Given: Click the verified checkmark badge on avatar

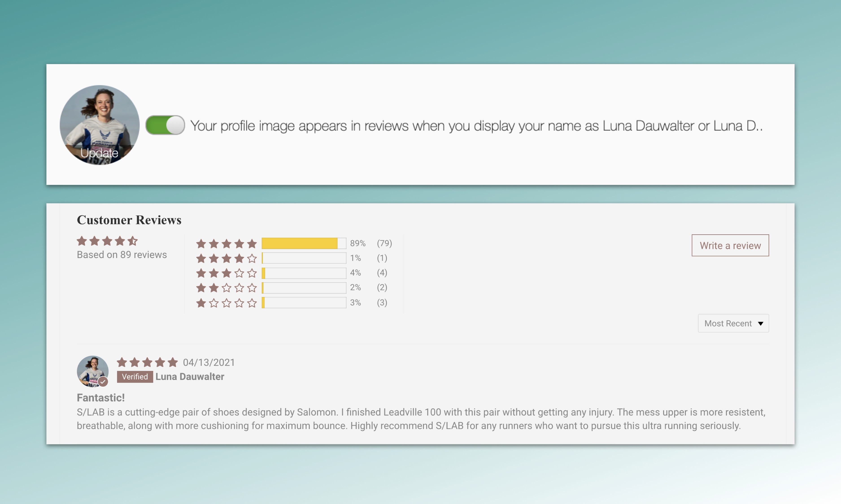Looking at the screenshot, I should [x=103, y=382].
